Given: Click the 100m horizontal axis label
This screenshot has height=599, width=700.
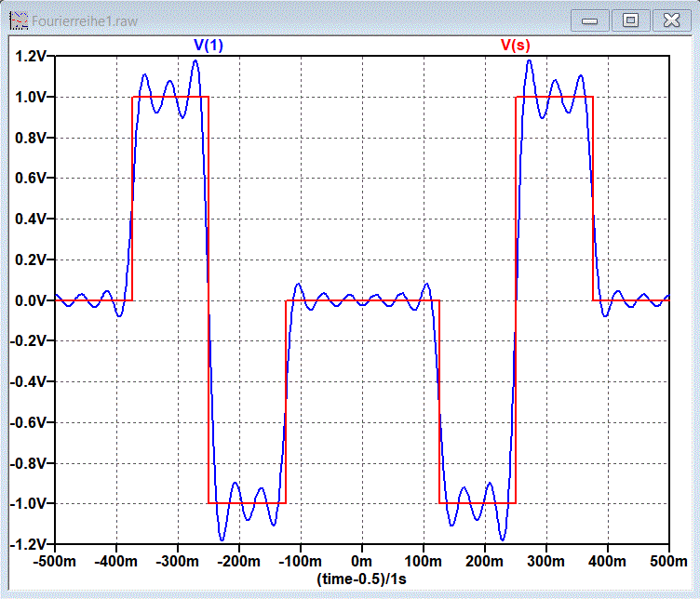Looking at the screenshot, I should pos(424,561).
